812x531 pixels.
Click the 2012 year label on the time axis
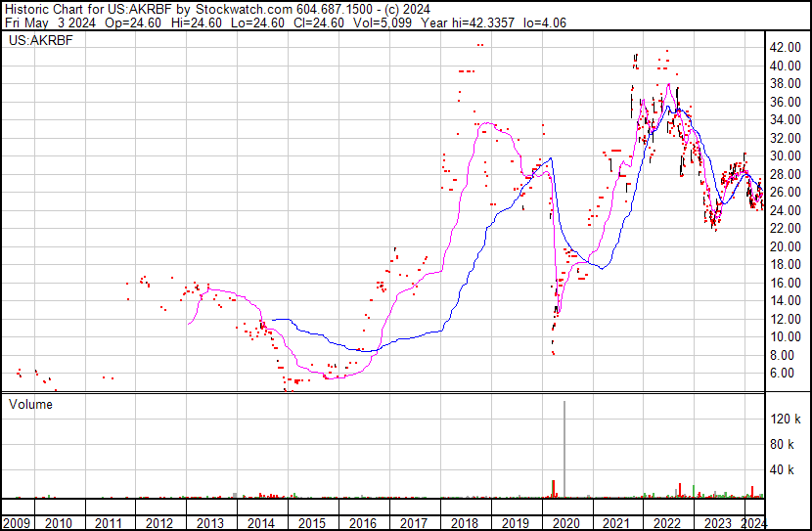click(x=159, y=522)
